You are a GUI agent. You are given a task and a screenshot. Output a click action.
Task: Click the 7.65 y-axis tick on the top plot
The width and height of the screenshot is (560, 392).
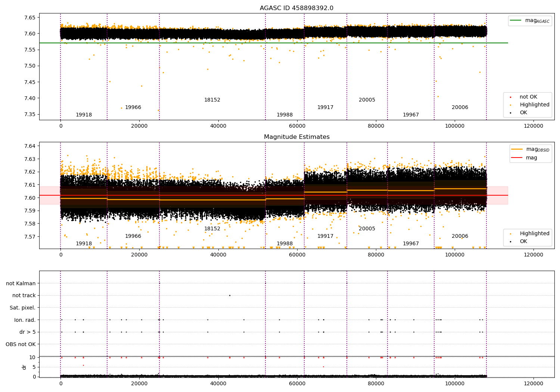click(30, 18)
